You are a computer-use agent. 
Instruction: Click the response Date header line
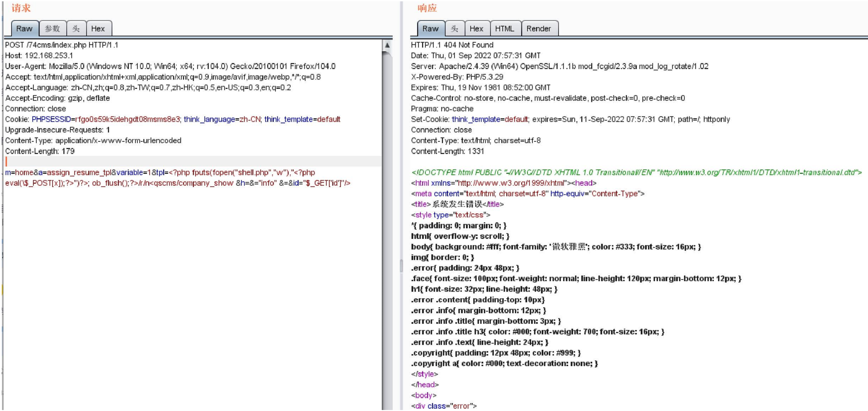(476, 56)
